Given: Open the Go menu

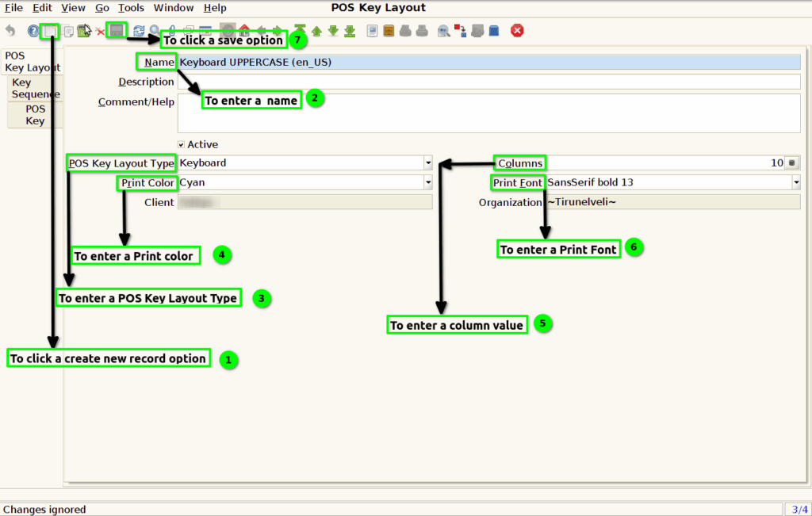Looking at the screenshot, I should 102,8.
